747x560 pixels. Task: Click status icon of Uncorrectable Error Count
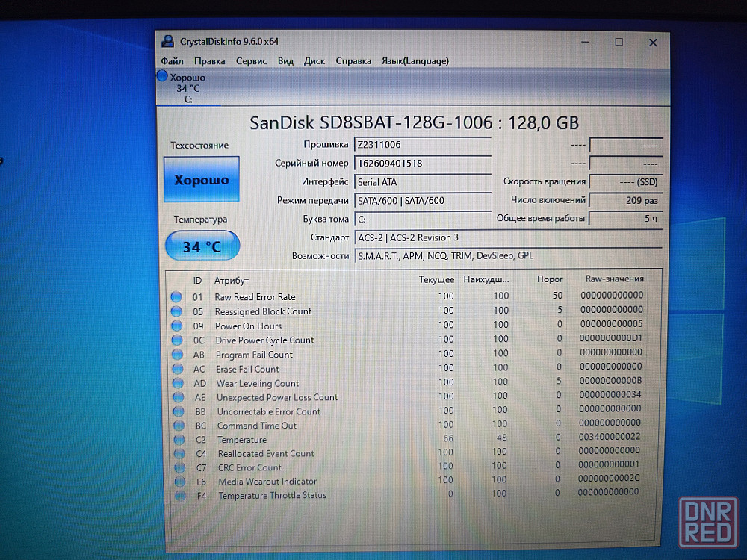(179, 411)
